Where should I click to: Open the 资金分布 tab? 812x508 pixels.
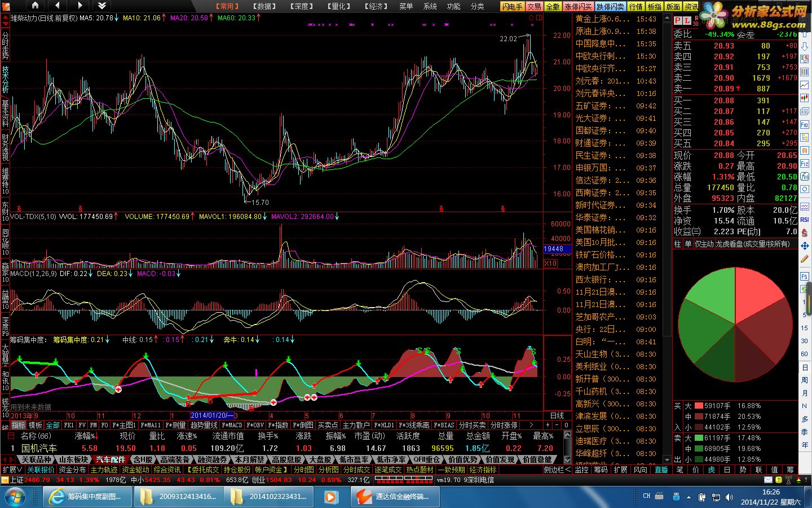point(73,470)
